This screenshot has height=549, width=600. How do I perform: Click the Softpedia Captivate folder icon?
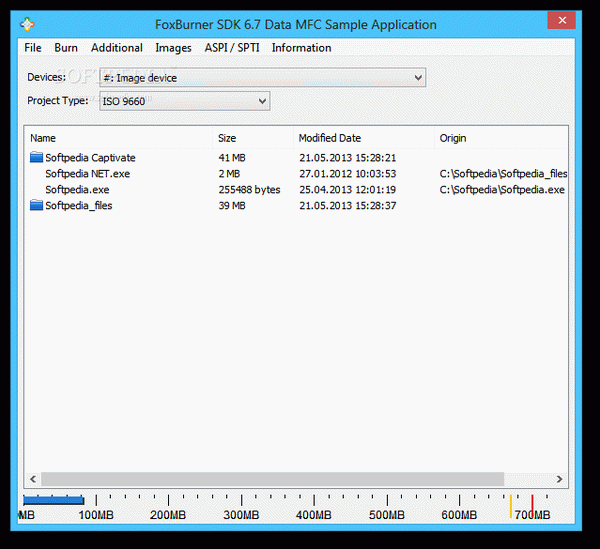tap(36, 157)
